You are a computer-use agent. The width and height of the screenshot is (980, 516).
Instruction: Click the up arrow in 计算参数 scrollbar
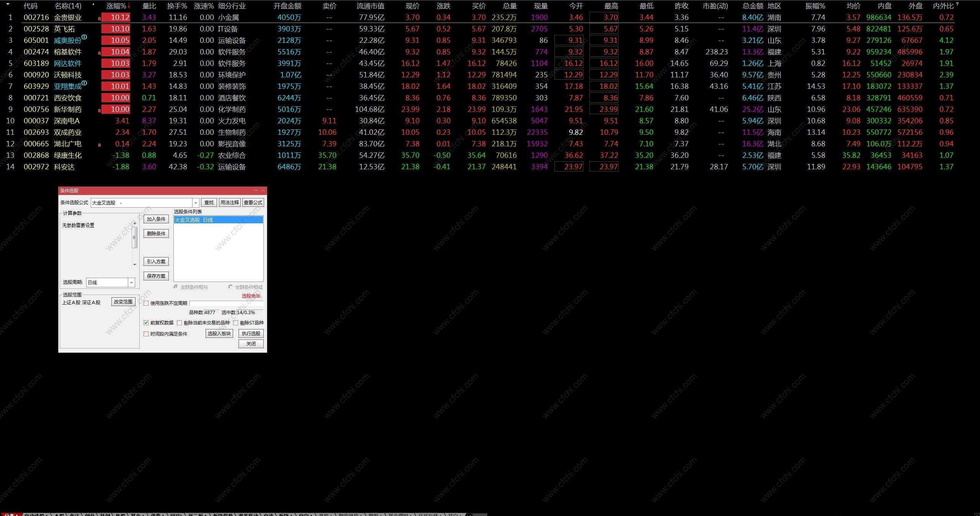134,223
